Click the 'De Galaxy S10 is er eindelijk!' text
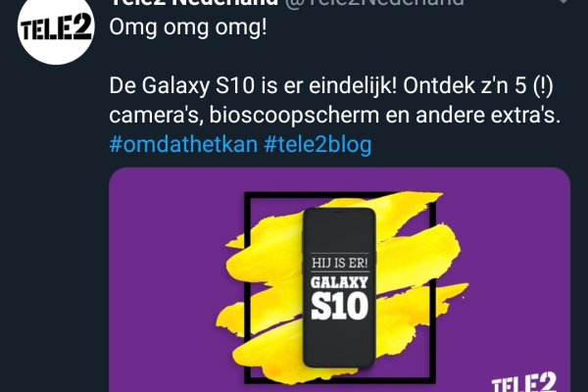The width and height of the screenshot is (588, 392). click(253, 86)
